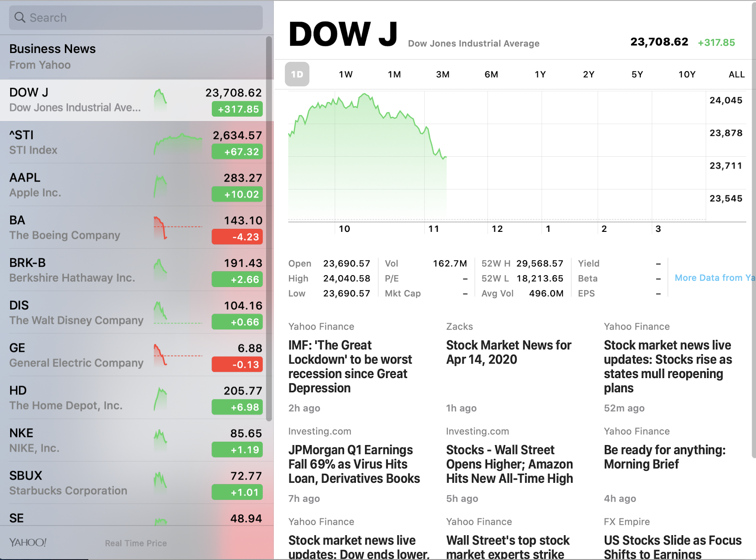Switch chart range to 3M
The height and width of the screenshot is (560, 756).
pyautogui.click(x=443, y=74)
